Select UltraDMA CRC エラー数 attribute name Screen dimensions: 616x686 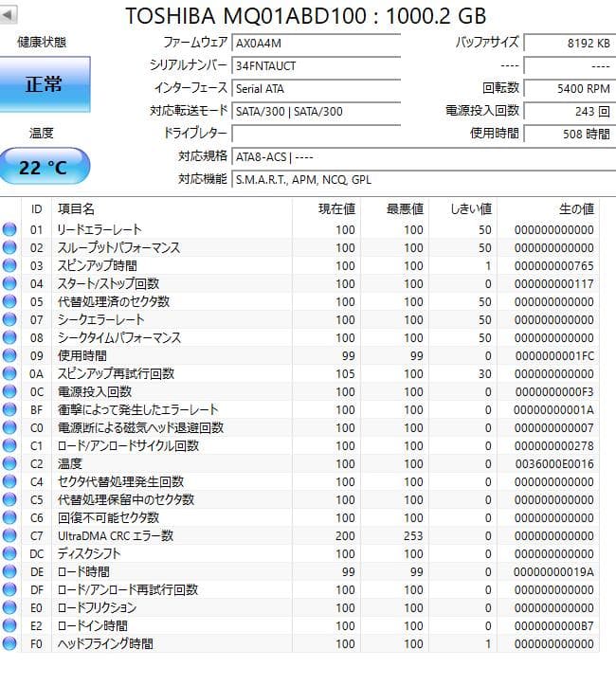[116, 535]
